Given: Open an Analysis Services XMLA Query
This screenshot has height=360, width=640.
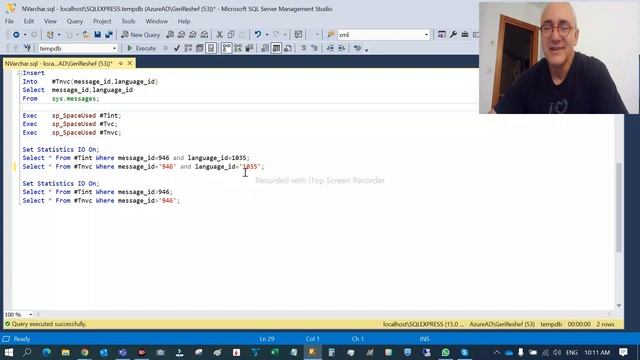Looking at the screenshot, I should [x=204, y=35].
